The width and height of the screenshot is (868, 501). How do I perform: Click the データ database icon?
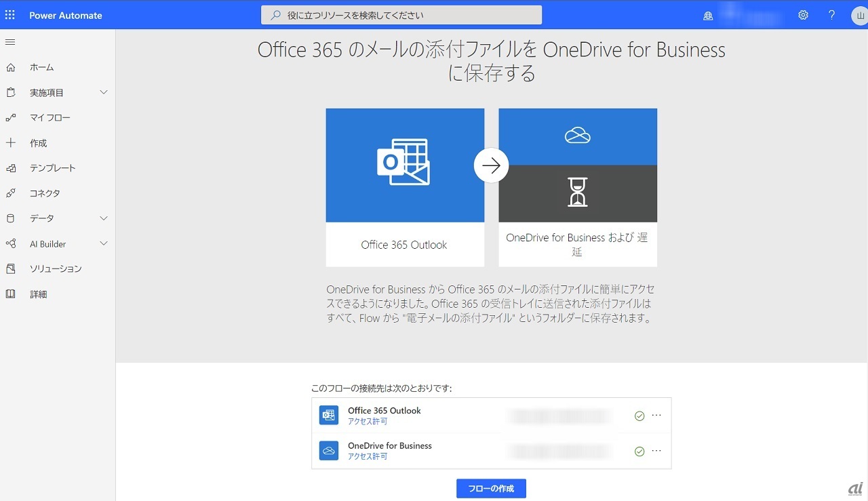point(10,218)
